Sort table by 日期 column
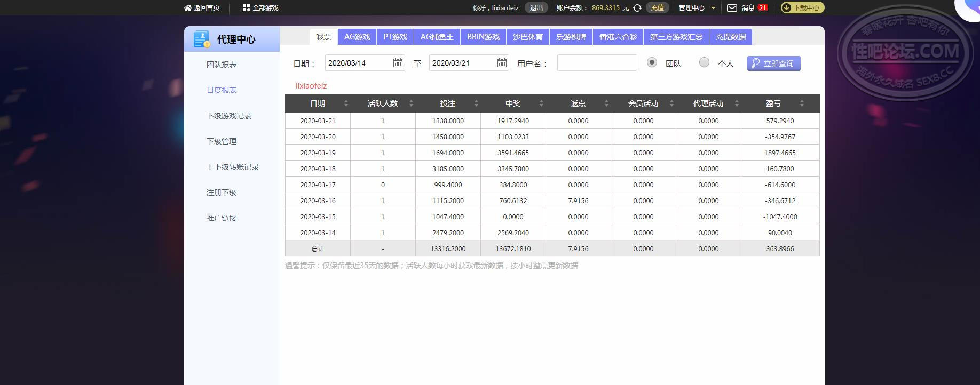This screenshot has height=385, width=980. tap(346, 103)
